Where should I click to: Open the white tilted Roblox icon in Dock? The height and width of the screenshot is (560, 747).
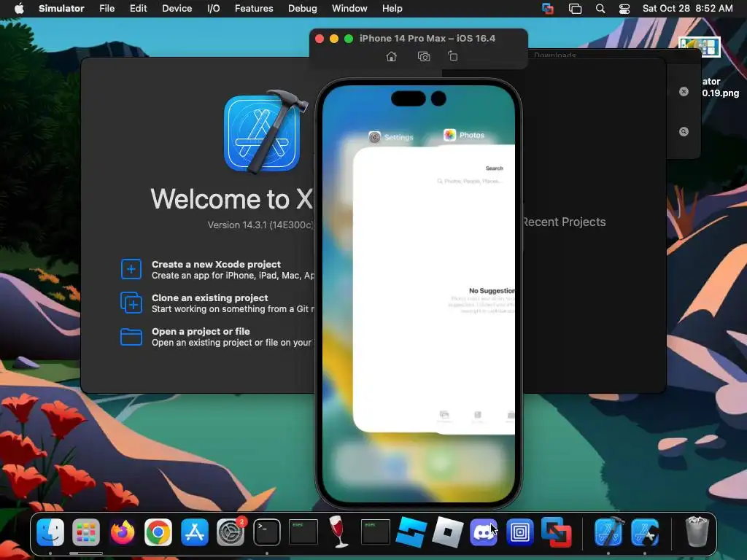click(447, 532)
